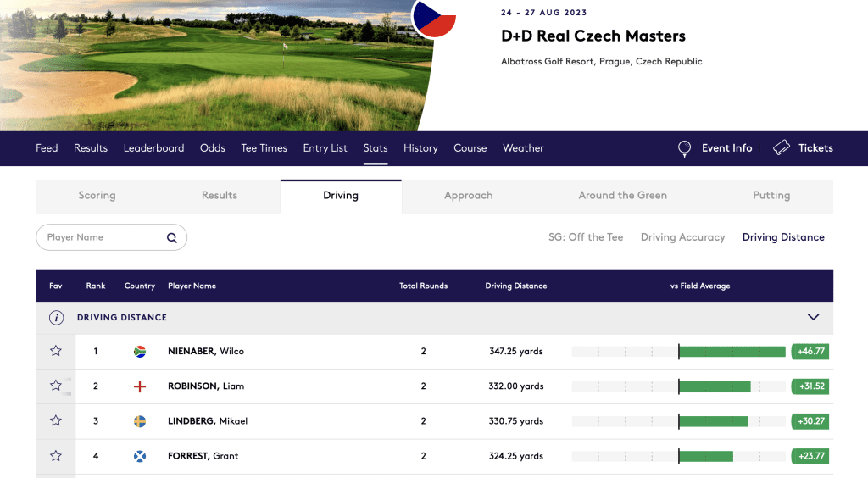This screenshot has height=478, width=868.
Task: Open NIENABER, Wilco player profile
Action: pyautogui.click(x=206, y=352)
